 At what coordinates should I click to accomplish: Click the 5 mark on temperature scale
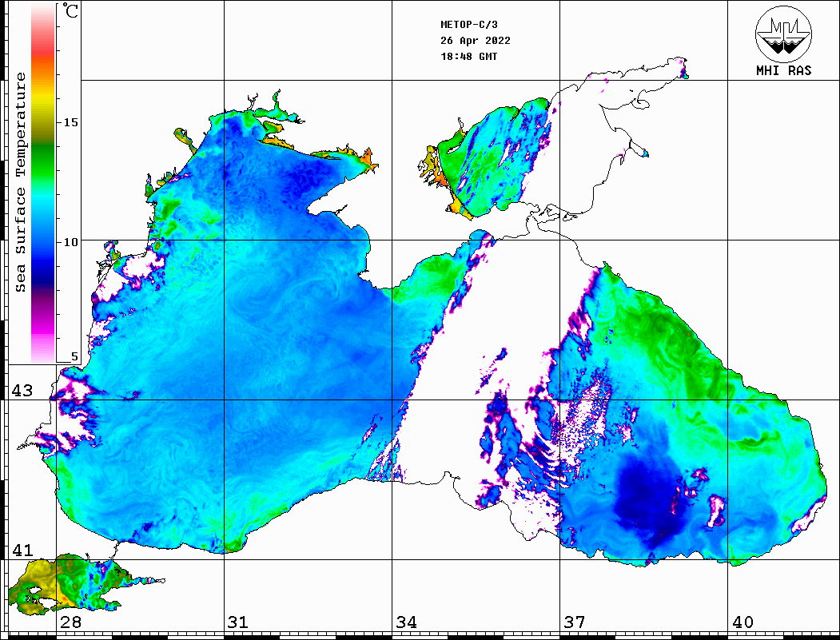tap(74, 356)
